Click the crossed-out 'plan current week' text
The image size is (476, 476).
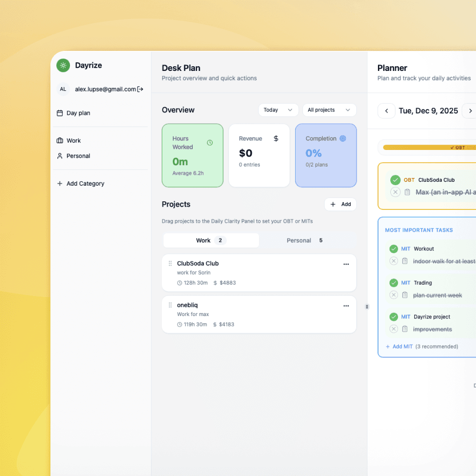pyautogui.click(x=437, y=296)
